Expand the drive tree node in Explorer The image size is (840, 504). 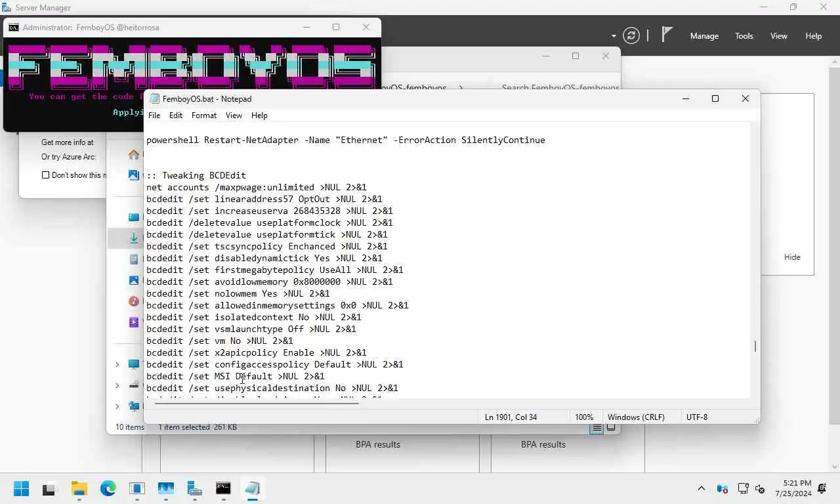[117, 385]
